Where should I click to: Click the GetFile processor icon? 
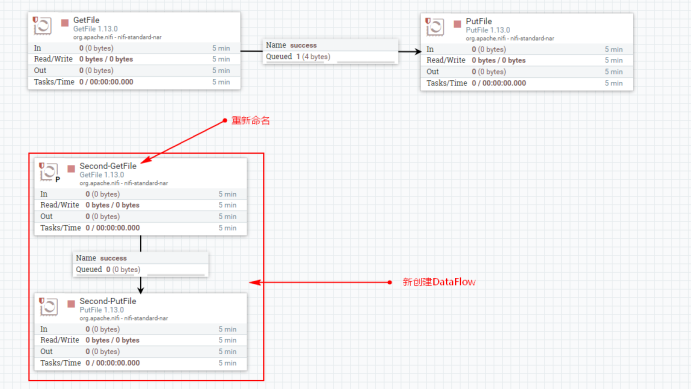click(x=42, y=26)
